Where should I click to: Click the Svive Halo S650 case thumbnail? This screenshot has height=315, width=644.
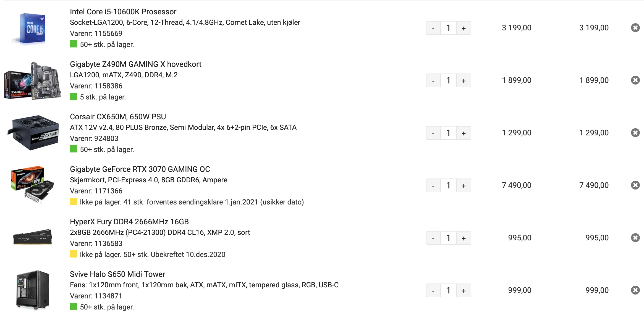click(x=33, y=290)
